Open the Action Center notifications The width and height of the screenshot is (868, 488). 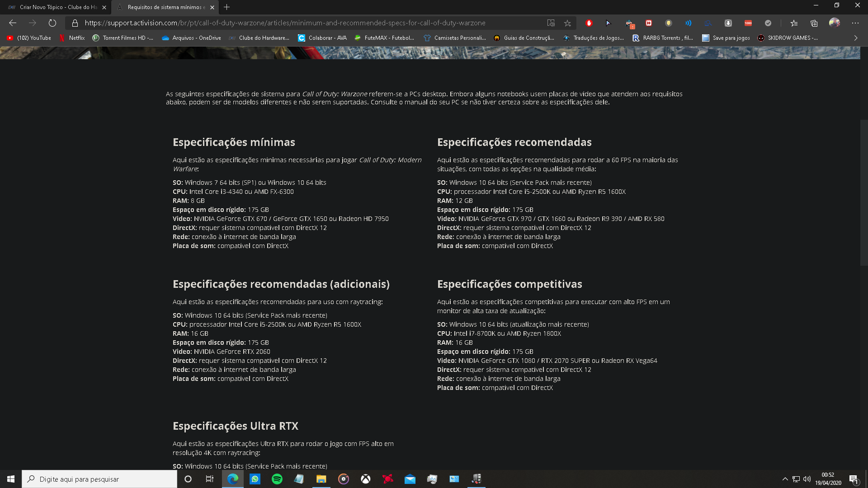coord(854,479)
